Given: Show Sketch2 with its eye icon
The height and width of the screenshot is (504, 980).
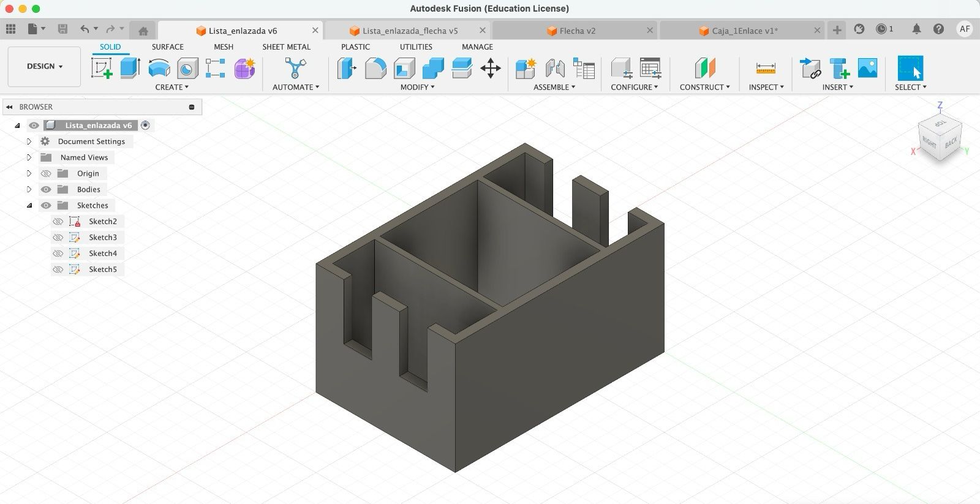Looking at the screenshot, I should (58, 222).
